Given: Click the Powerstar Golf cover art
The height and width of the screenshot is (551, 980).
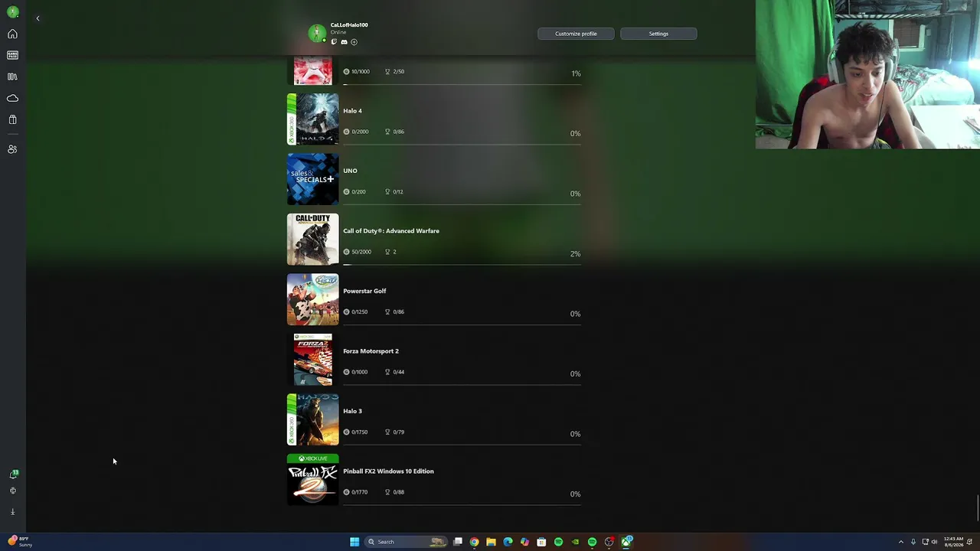Looking at the screenshot, I should click(x=312, y=299).
